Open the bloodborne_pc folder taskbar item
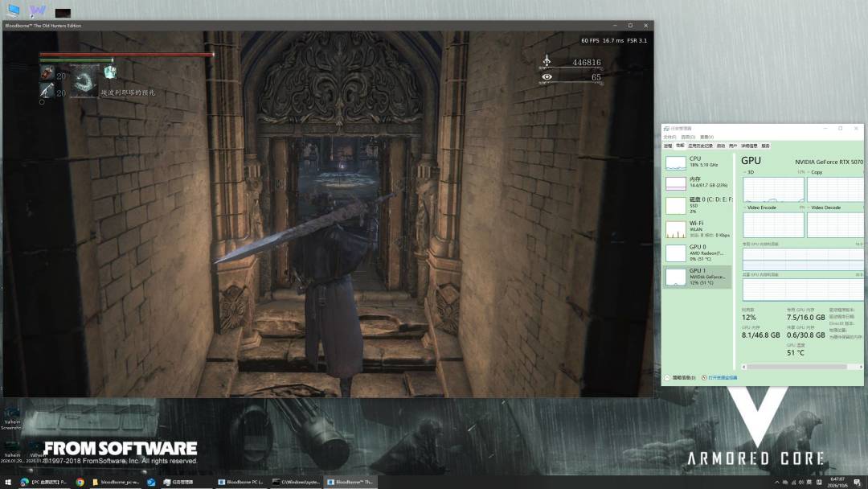The image size is (868, 489). point(116,483)
